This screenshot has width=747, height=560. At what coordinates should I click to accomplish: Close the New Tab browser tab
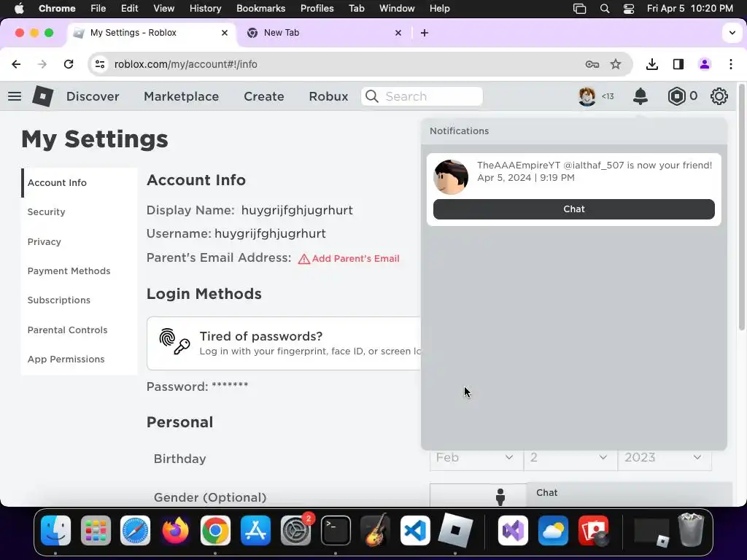(398, 32)
